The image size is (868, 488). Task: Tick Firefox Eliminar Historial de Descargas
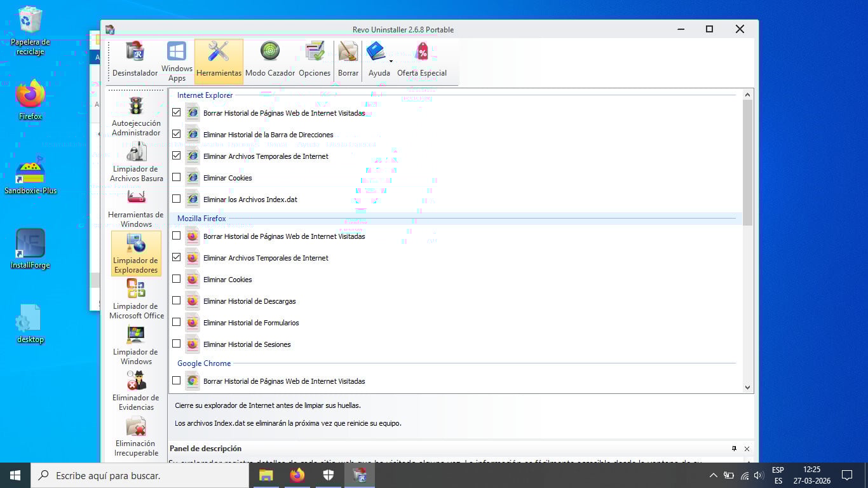point(177,301)
